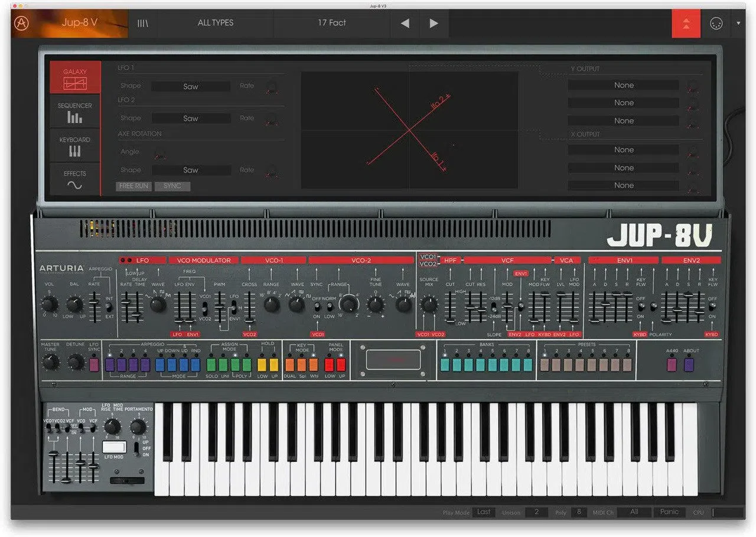
Task: Toggle the ENV1 POLARITY switch
Action: click(653, 307)
